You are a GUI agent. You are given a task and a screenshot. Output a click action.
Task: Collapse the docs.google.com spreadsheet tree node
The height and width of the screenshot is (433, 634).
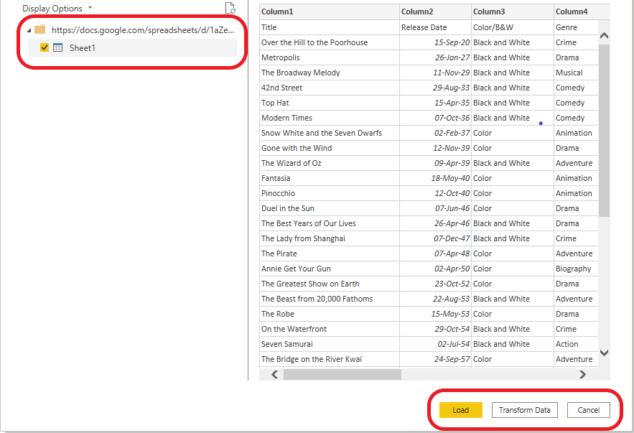[x=29, y=30]
